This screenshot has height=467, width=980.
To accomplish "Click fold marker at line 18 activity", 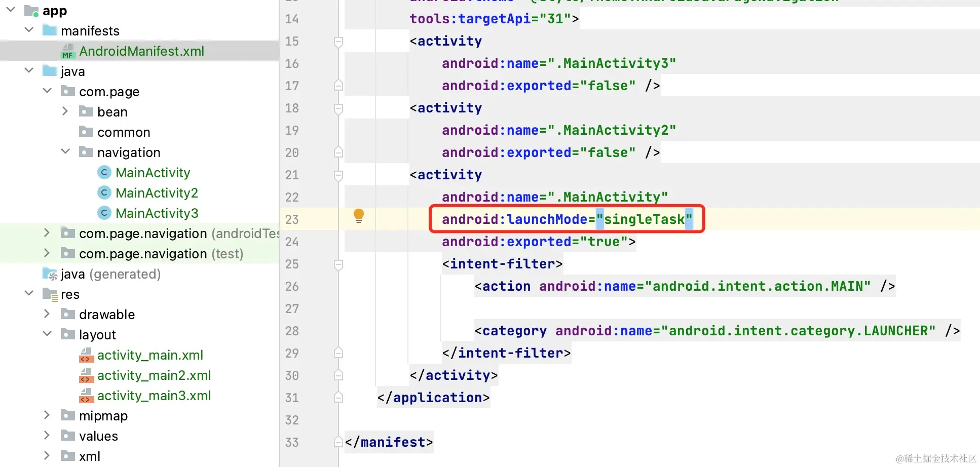I will coord(338,109).
